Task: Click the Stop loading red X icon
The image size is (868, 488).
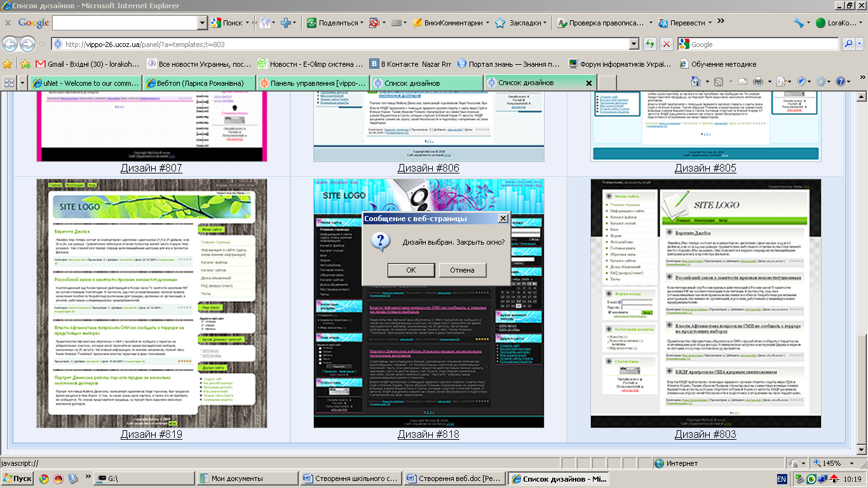Action: point(666,44)
